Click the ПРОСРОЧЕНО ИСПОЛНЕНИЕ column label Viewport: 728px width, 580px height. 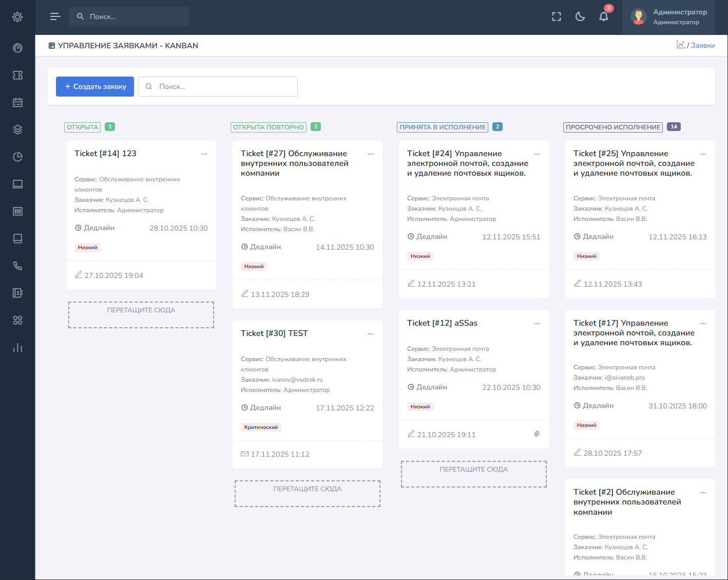tap(613, 127)
